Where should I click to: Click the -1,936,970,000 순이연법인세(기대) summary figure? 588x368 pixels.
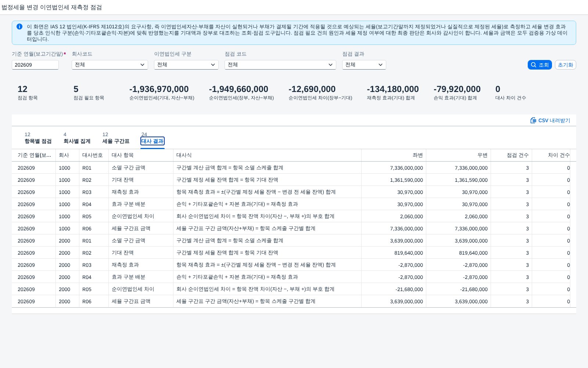point(159,89)
